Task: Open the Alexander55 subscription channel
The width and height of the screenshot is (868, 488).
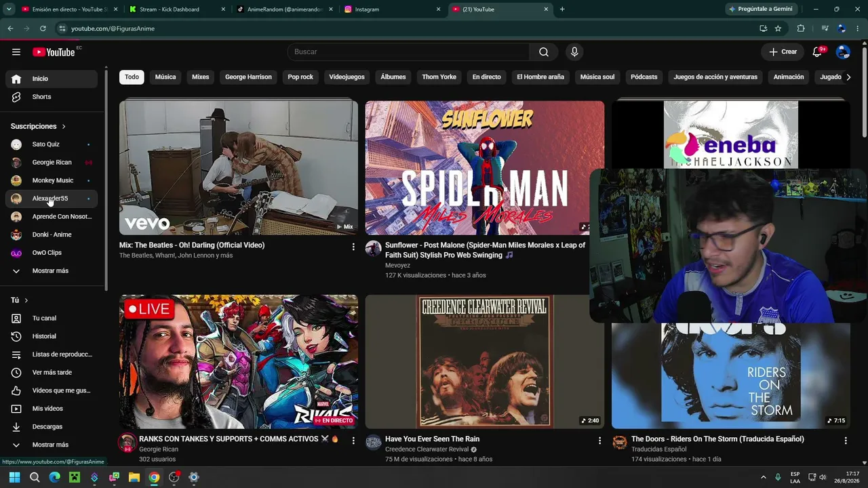Action: [x=52, y=199]
